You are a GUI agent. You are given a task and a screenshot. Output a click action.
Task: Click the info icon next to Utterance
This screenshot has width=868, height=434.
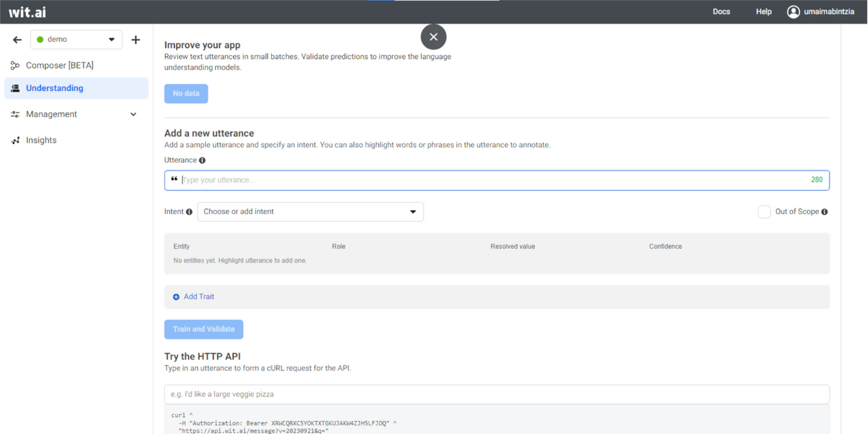coord(202,160)
